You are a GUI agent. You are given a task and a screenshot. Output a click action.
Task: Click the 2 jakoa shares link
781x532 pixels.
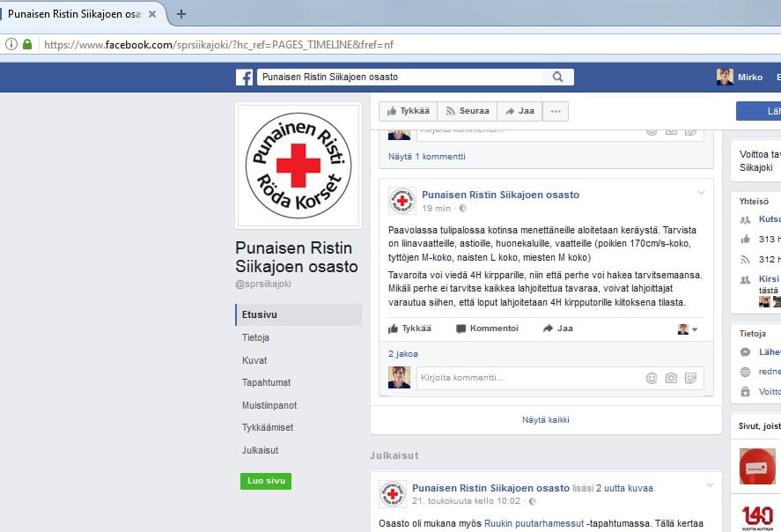pyautogui.click(x=403, y=354)
